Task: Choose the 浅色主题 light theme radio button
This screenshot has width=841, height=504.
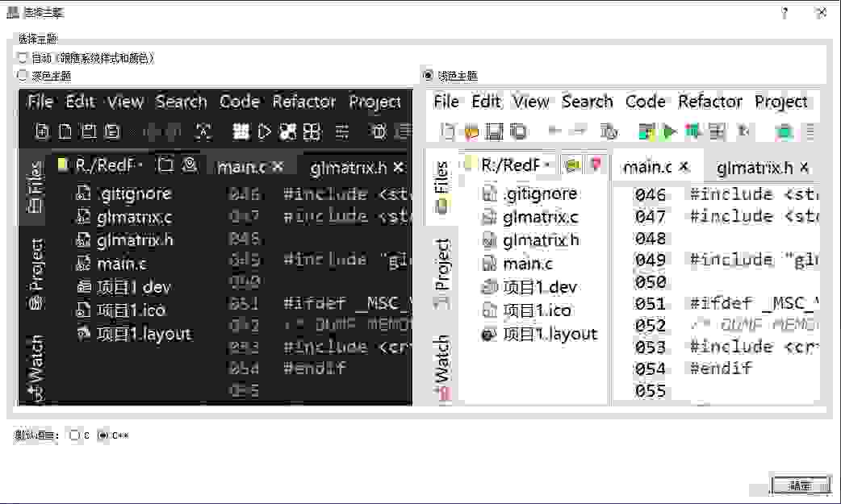Action: (428, 76)
